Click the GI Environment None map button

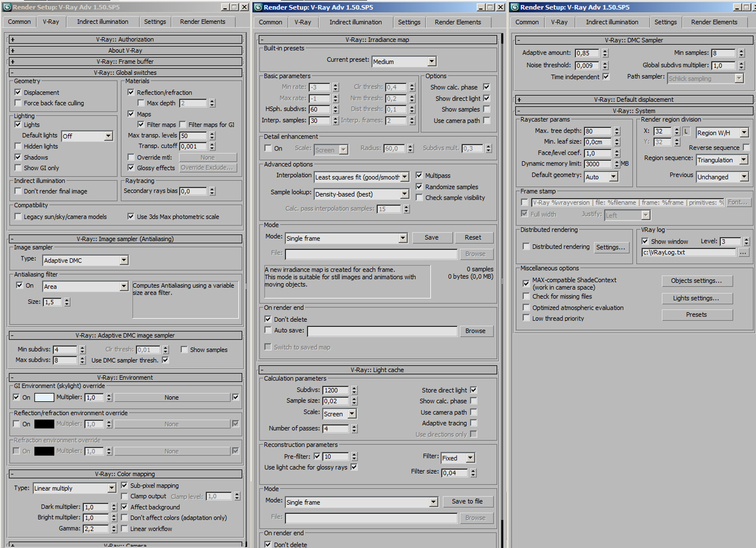pos(172,398)
